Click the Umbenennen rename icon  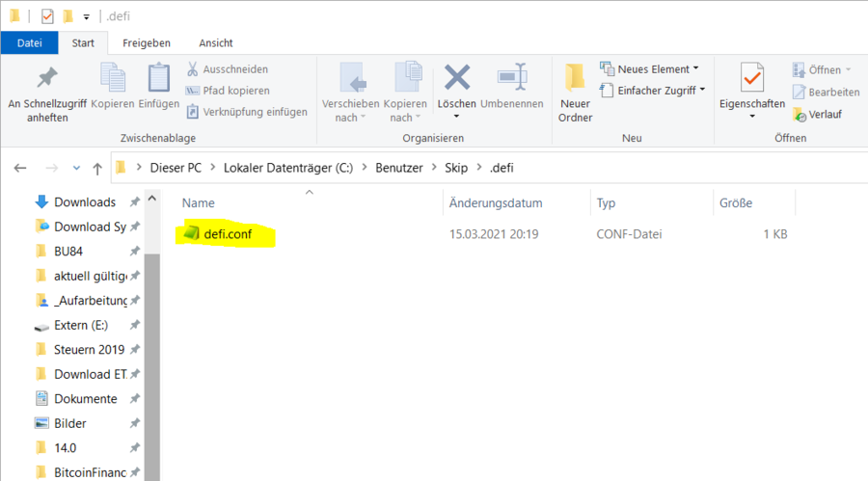pos(511,79)
